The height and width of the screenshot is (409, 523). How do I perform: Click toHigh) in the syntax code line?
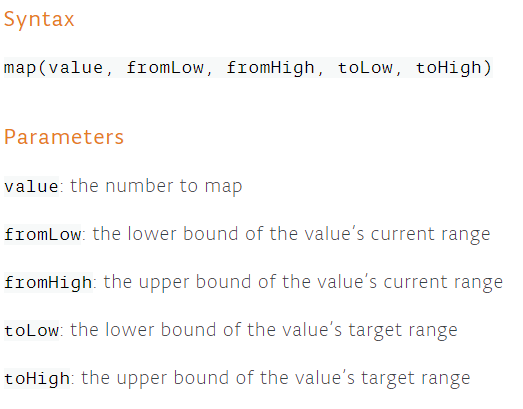click(x=454, y=68)
